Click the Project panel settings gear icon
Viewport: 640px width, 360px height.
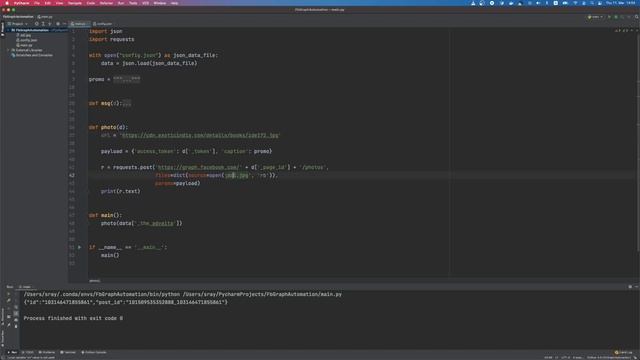(x=58, y=24)
